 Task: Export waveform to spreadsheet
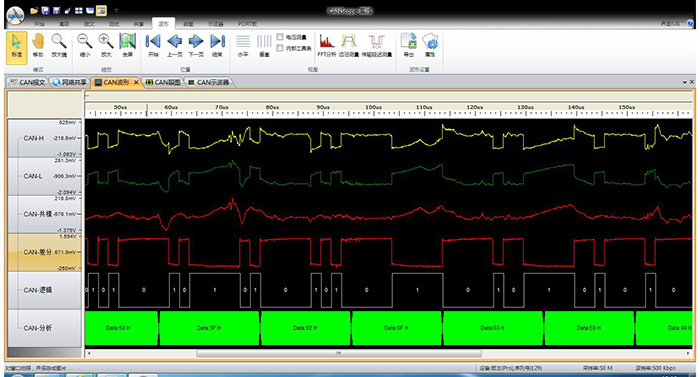(x=408, y=45)
